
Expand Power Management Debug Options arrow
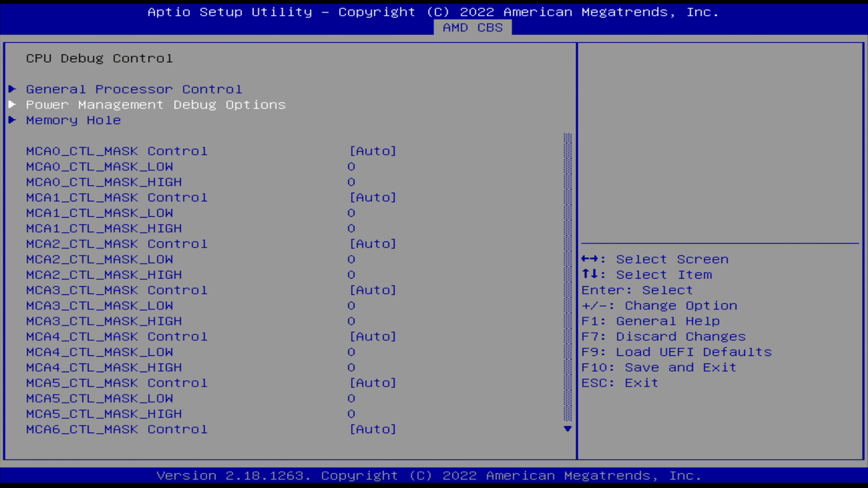pos(12,105)
